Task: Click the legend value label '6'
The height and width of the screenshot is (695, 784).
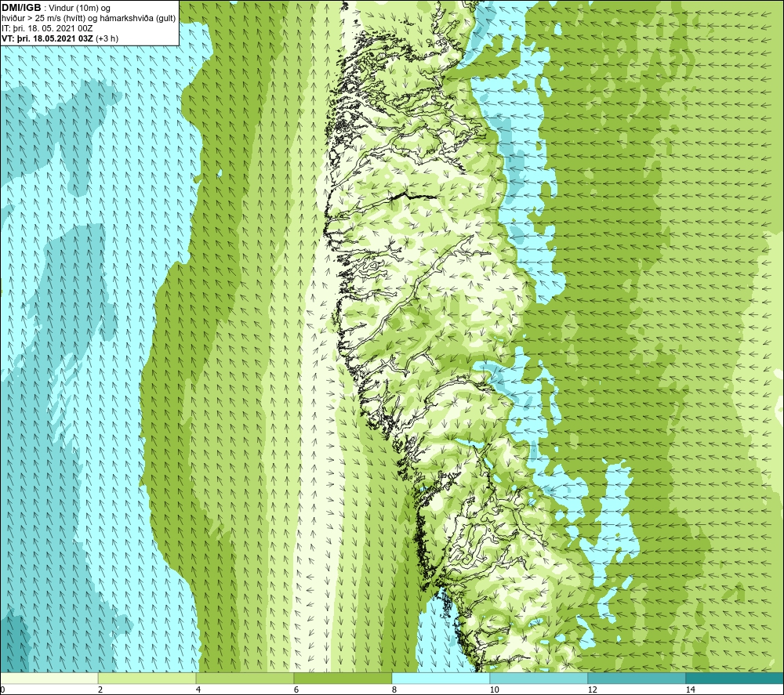Action: [x=296, y=690]
